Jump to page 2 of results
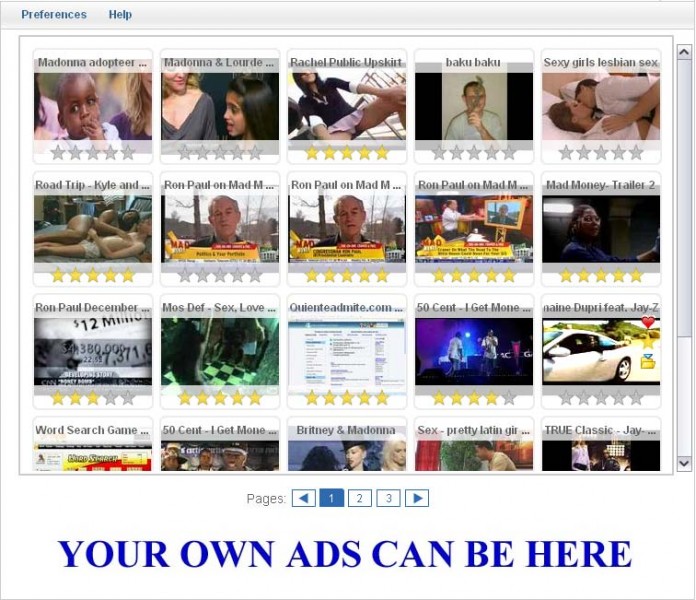The height and width of the screenshot is (600, 696). [360, 498]
